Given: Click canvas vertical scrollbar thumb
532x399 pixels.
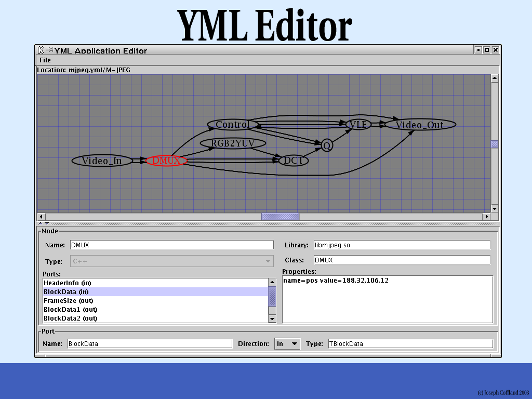Looking at the screenshot, I should (x=495, y=144).
